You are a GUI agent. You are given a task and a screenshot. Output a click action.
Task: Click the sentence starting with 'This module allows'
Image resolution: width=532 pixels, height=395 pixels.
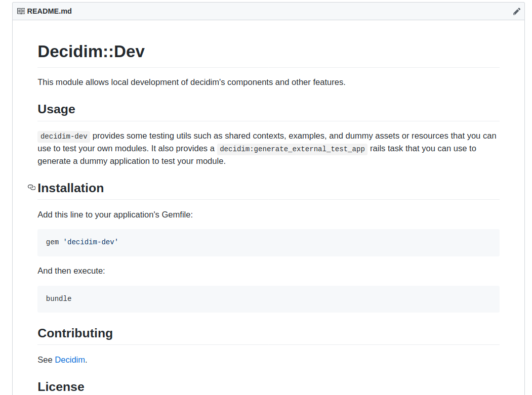tap(191, 82)
